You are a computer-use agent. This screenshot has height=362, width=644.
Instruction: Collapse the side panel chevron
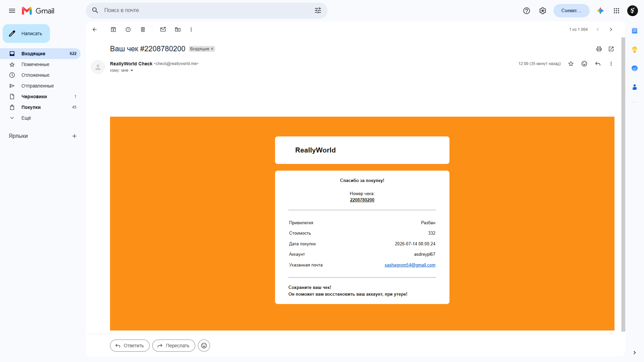tap(635, 353)
